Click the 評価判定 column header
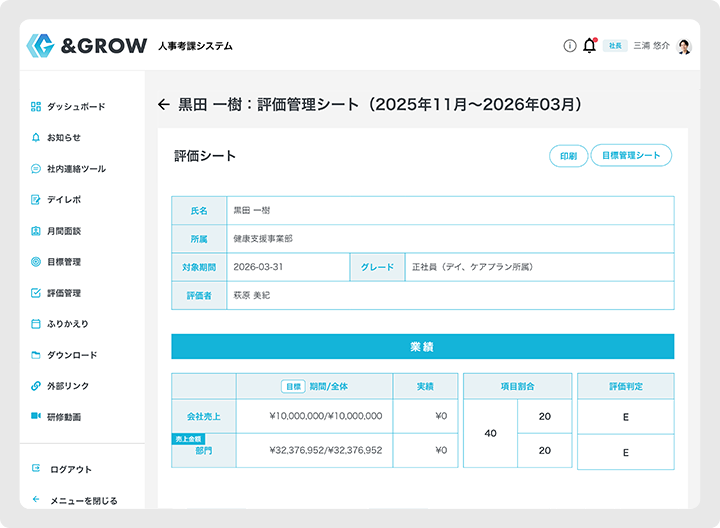720x528 pixels. click(626, 387)
